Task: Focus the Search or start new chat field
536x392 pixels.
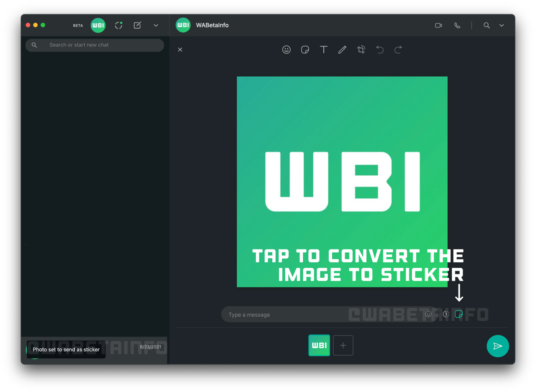Action: [95, 45]
